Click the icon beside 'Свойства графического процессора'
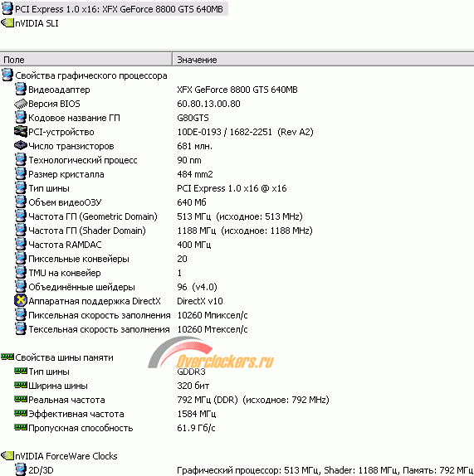 pos(7,75)
